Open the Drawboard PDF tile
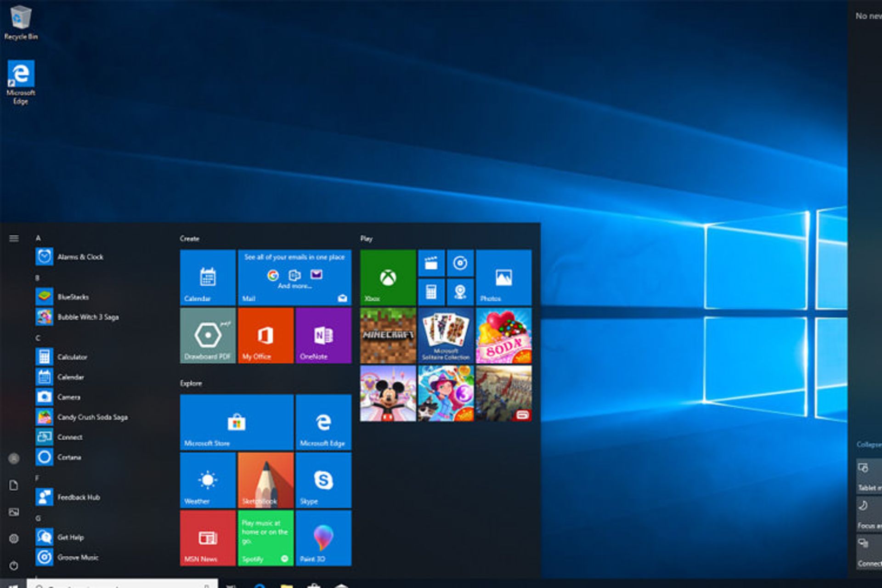 point(208,335)
